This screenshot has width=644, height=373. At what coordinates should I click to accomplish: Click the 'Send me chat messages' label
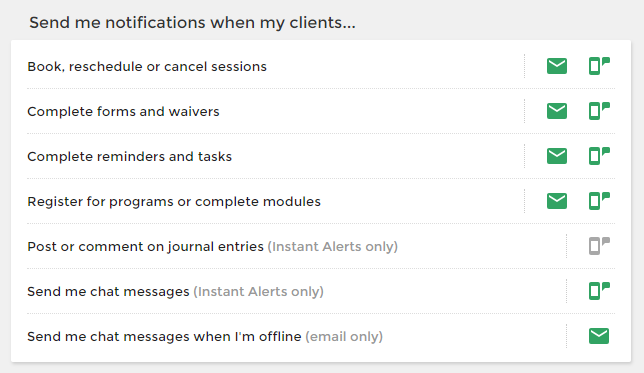(108, 292)
